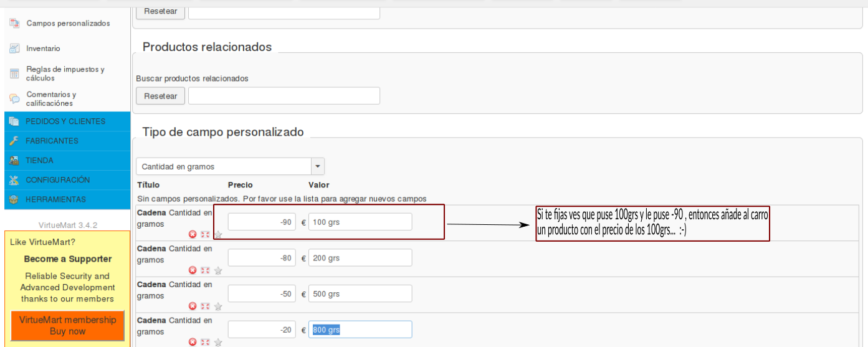Click the price field showing -90
The width and height of the screenshot is (868, 347).
262,222
